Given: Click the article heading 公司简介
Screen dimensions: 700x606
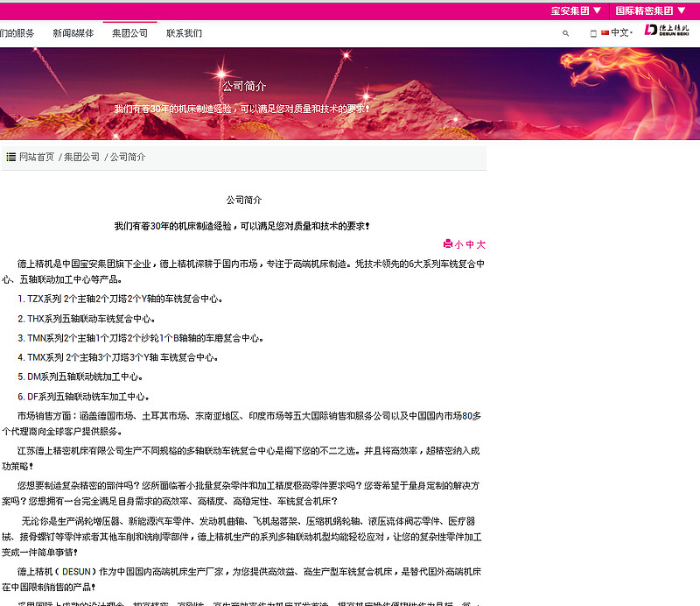Looking at the screenshot, I should click(x=244, y=200).
